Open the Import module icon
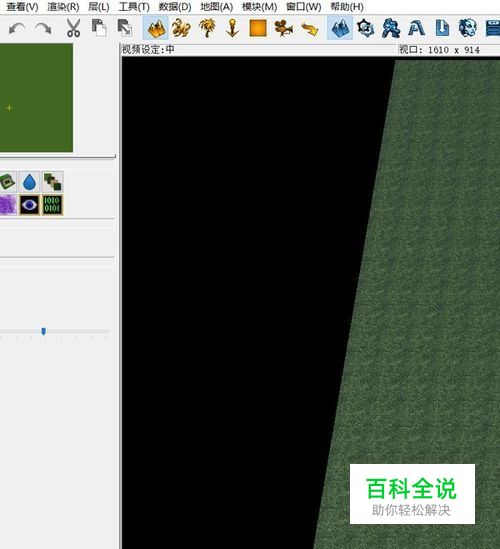The image size is (500, 549). pos(442,28)
